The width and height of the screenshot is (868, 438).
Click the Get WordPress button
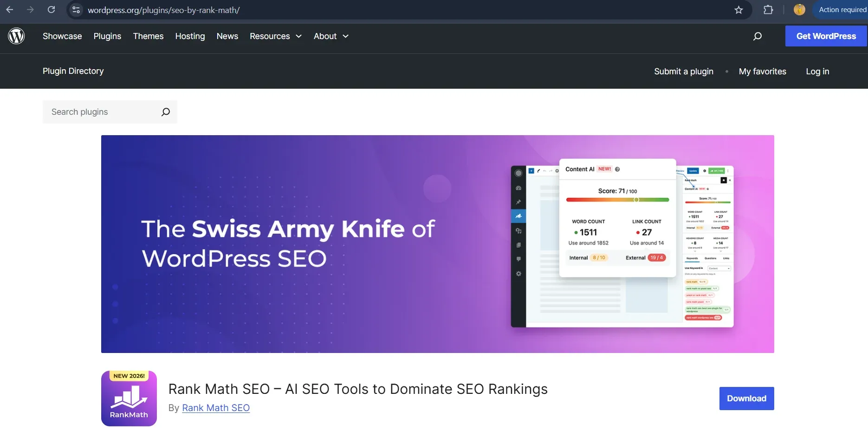(x=826, y=36)
